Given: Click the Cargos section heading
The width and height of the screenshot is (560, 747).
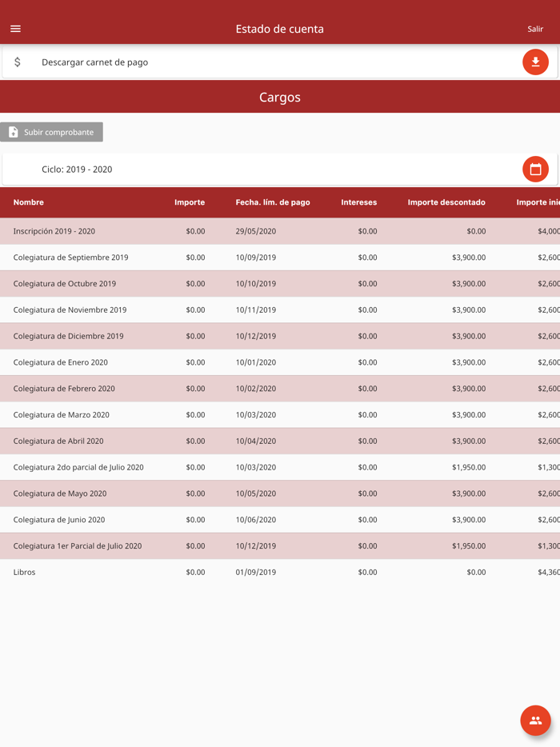Looking at the screenshot, I should 280,97.
